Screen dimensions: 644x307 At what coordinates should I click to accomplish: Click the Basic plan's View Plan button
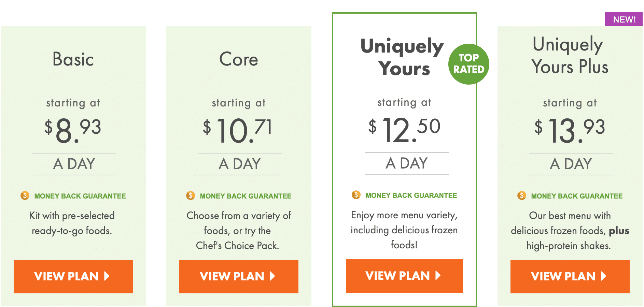tap(73, 276)
